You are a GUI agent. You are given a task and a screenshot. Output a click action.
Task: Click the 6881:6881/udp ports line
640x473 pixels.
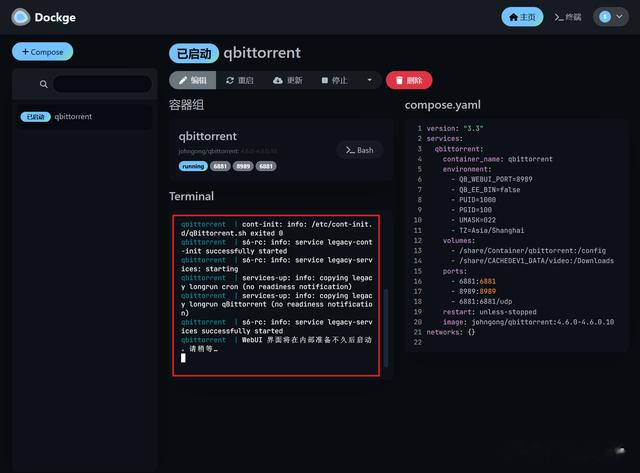pos(481,302)
